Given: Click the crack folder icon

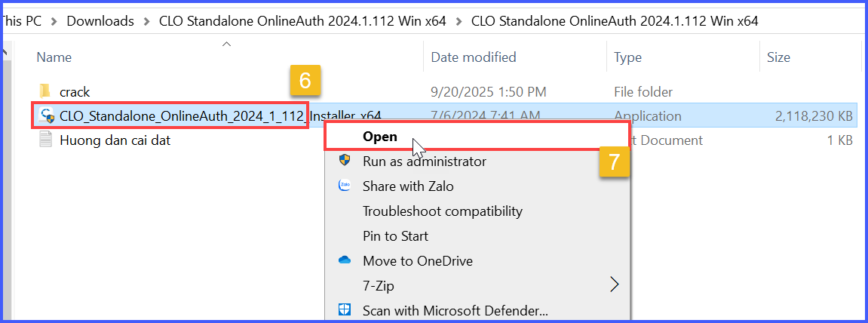Looking at the screenshot, I should (45, 91).
